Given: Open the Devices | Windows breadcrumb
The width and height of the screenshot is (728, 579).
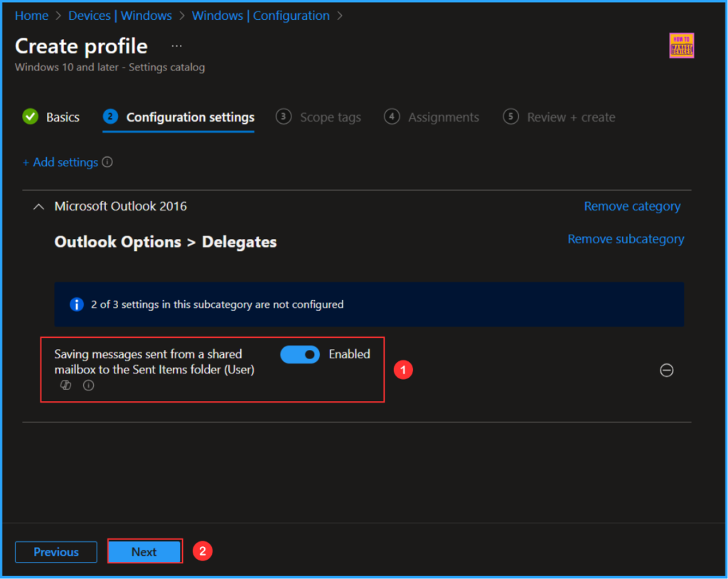Looking at the screenshot, I should (120, 16).
